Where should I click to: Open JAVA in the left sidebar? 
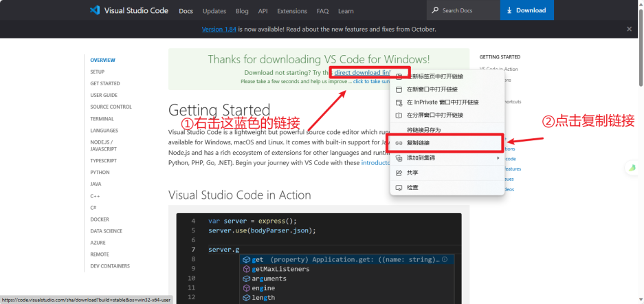pos(96,184)
